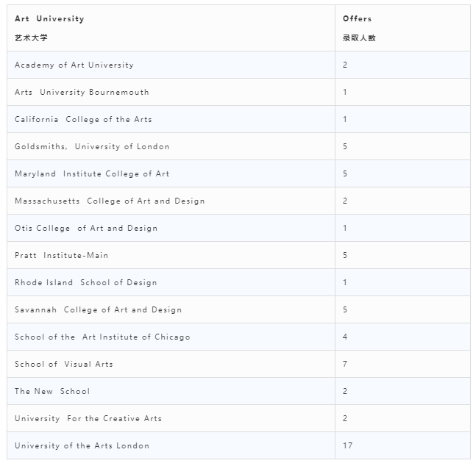Select Savannah College of Art and Design
Image resolution: width=476 pixels, height=466 pixels.
pos(98,309)
